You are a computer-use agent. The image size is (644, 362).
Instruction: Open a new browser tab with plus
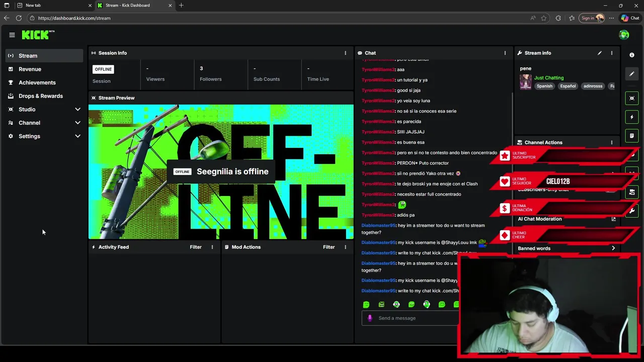181,6
